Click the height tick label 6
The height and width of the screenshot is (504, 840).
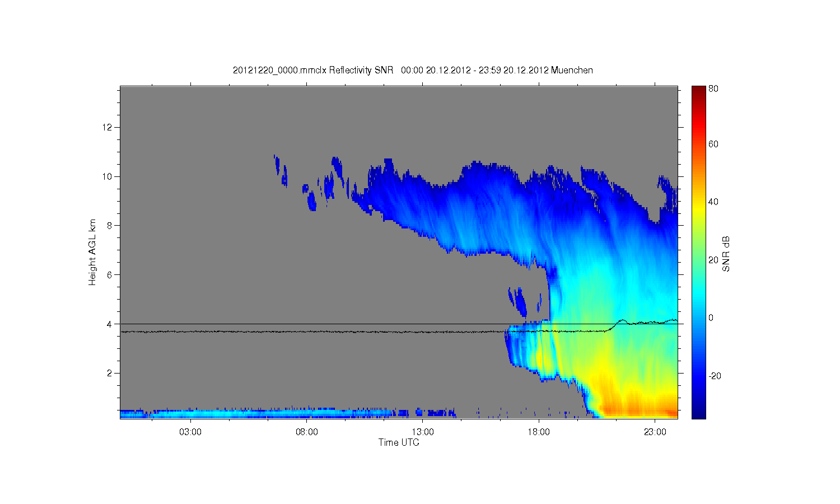pos(110,275)
